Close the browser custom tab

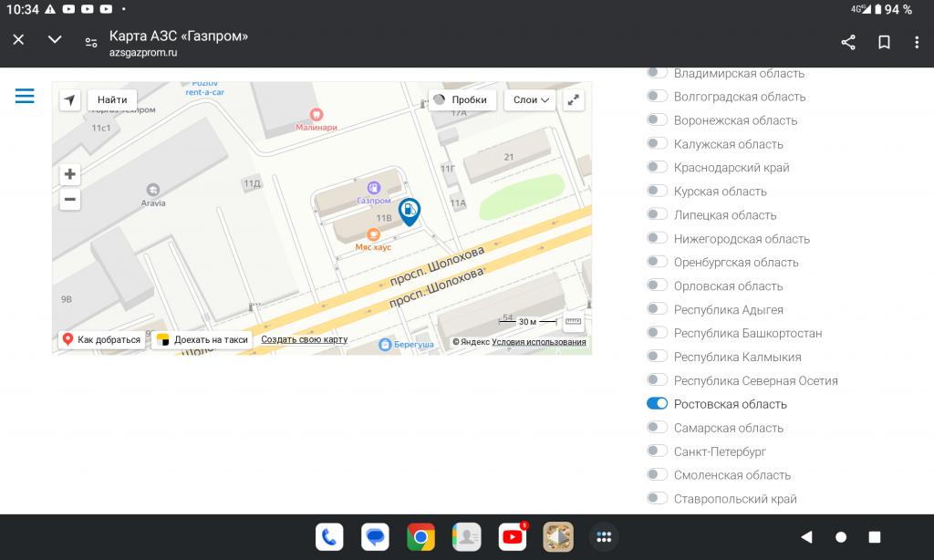(x=18, y=40)
